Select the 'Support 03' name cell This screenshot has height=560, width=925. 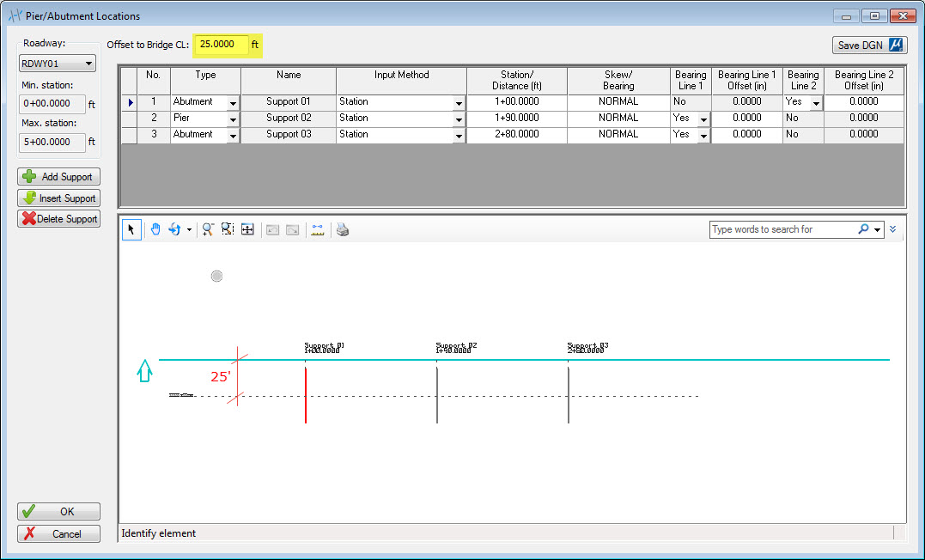click(x=289, y=135)
